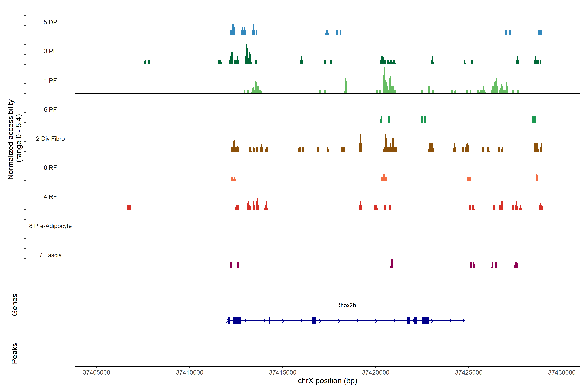Image resolution: width=588 pixels, height=392 pixels.
Task: Click the 5 DP track label
Action: pyautogui.click(x=50, y=22)
